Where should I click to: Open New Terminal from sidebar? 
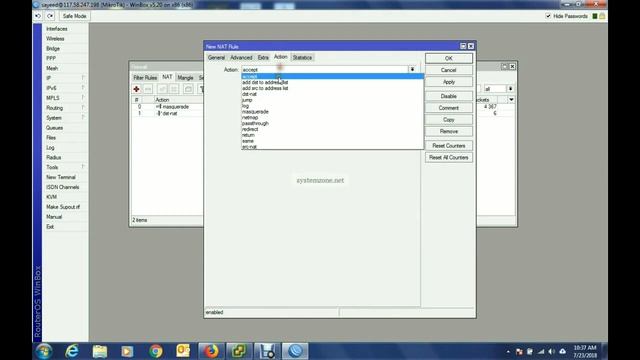coord(61,177)
